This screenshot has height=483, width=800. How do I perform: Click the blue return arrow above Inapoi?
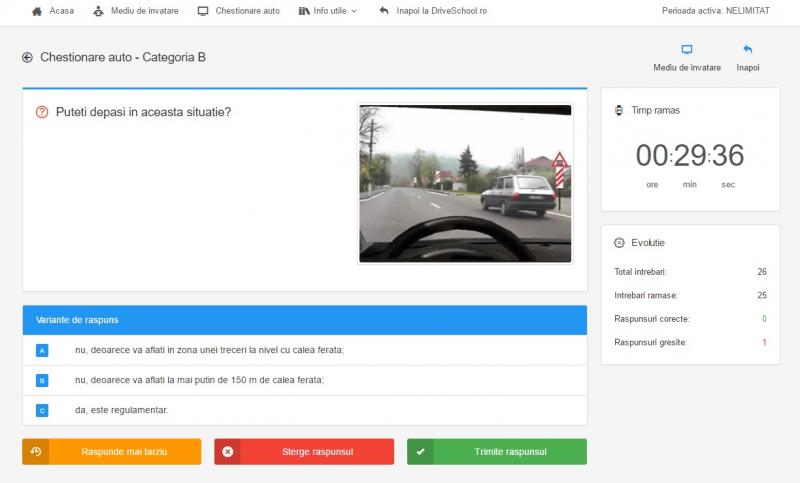[x=747, y=49]
